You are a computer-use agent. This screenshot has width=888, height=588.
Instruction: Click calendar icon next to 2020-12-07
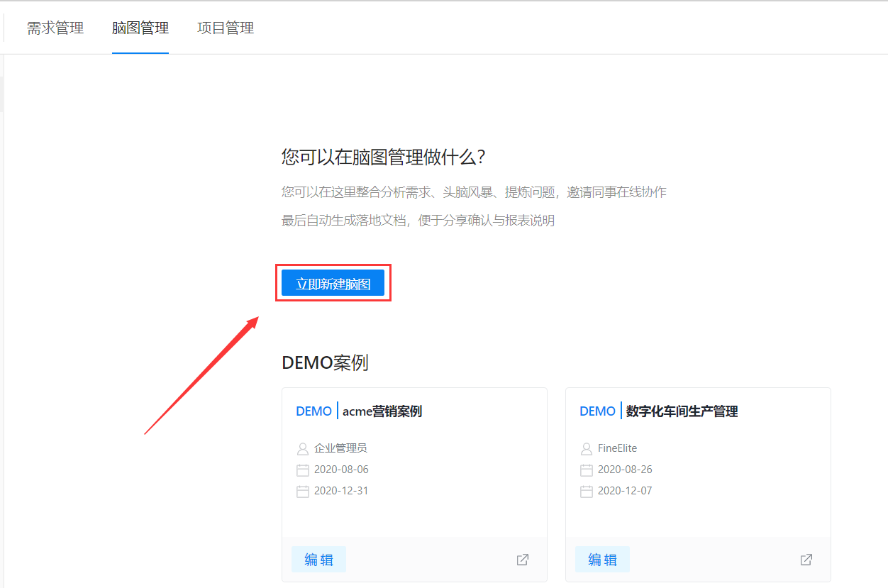587,491
